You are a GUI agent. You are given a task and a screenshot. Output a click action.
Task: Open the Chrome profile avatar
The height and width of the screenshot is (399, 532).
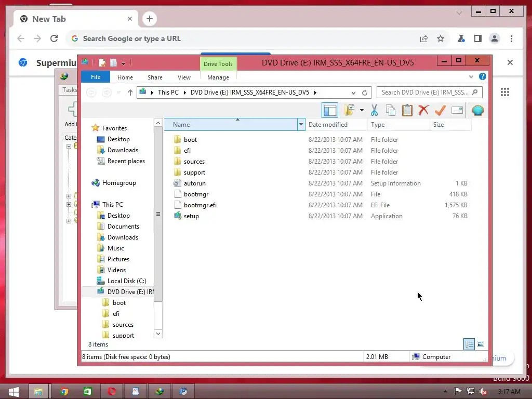(495, 38)
